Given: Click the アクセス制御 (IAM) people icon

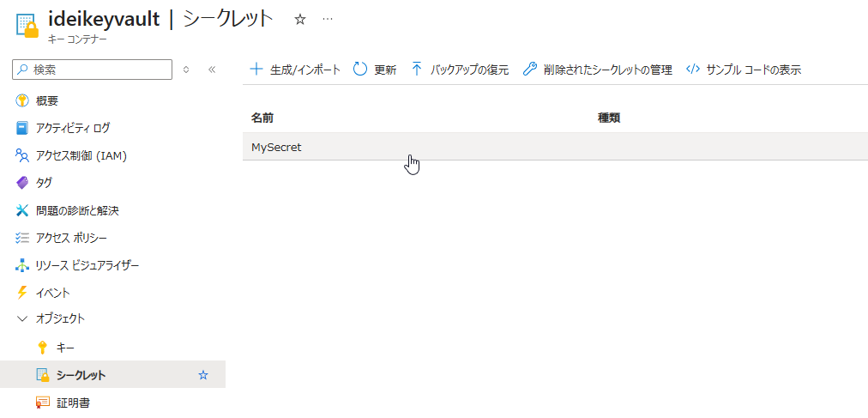Looking at the screenshot, I should 22,155.
